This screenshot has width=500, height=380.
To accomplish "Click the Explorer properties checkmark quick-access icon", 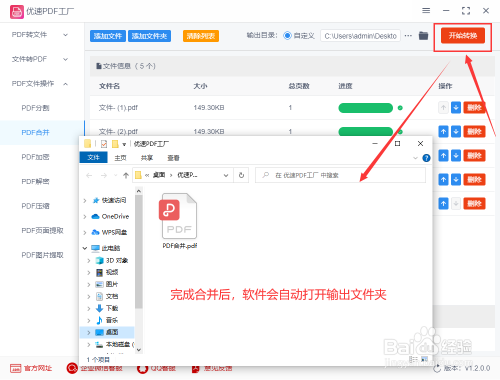I will tap(104, 144).
